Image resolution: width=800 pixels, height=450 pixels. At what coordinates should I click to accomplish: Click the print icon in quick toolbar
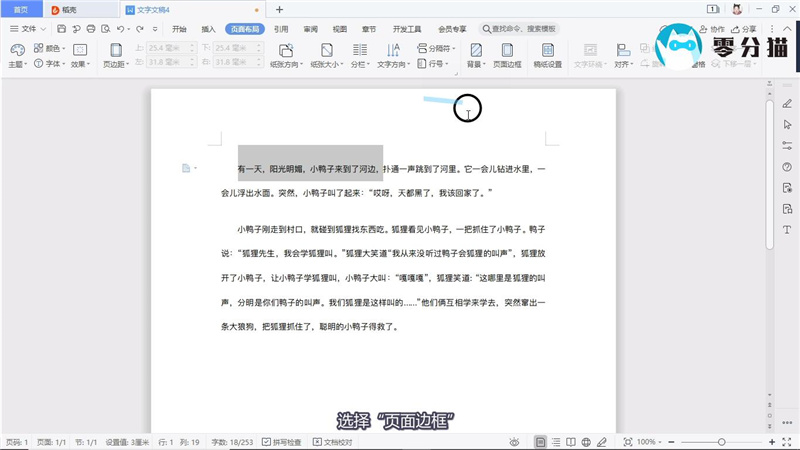pos(91,29)
